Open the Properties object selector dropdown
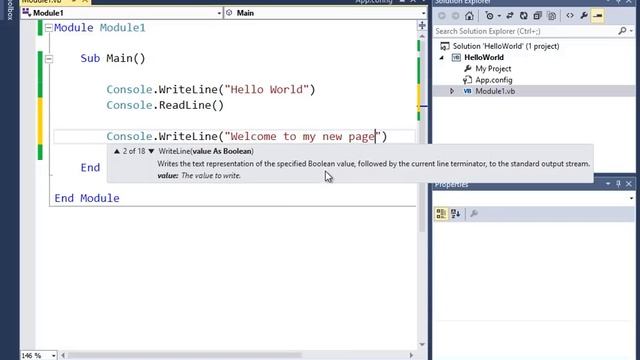This screenshot has width=640, height=360. click(631, 198)
